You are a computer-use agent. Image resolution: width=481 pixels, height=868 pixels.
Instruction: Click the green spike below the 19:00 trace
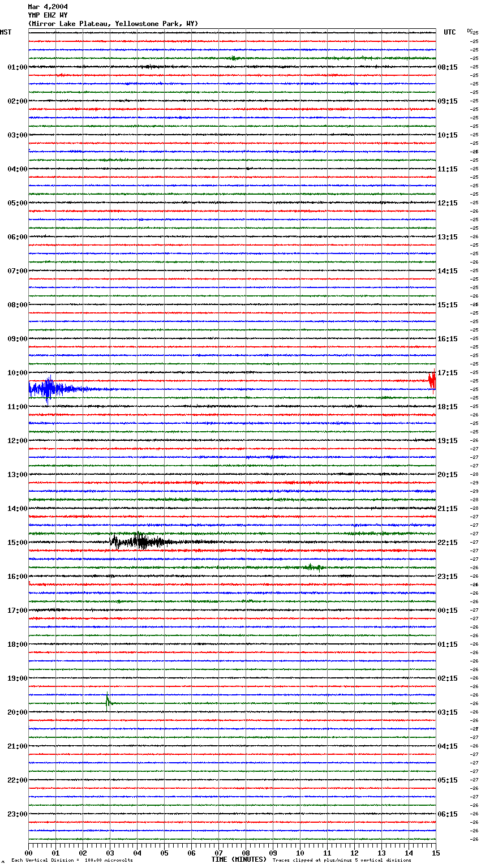[108, 701]
